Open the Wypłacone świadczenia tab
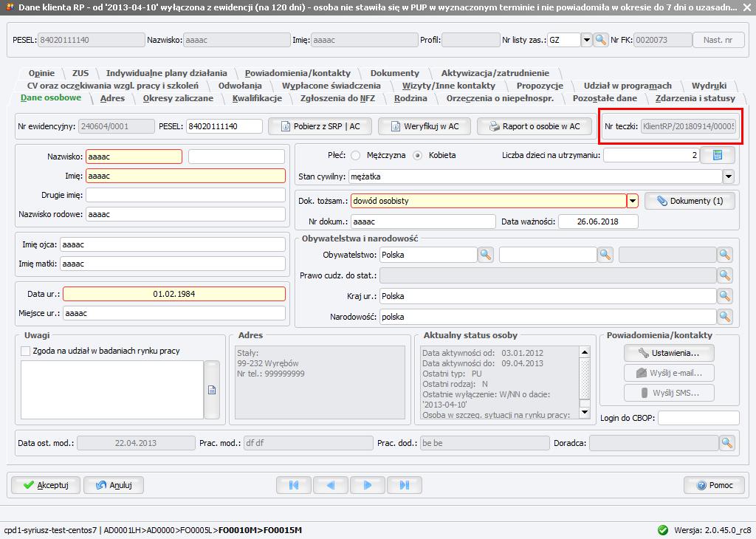Viewport: 756px width, 539px height. [x=331, y=86]
